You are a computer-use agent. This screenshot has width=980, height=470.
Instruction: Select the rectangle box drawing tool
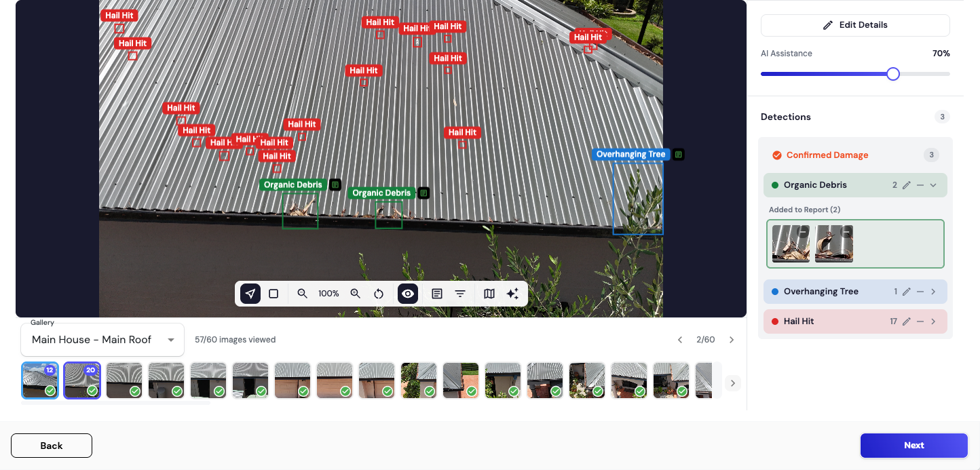[x=274, y=294]
